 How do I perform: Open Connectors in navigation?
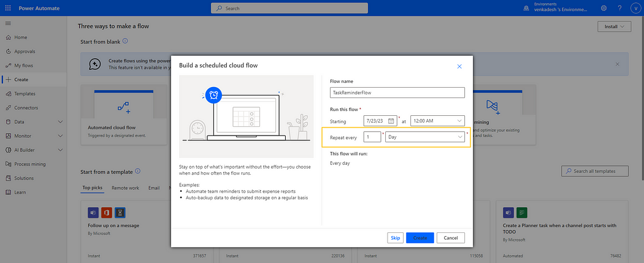[34, 107]
